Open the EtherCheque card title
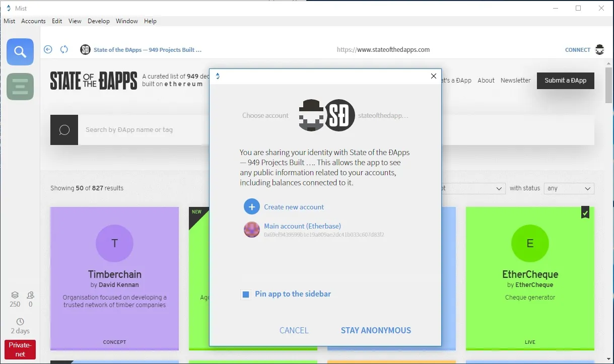Viewport: 614px width, 364px height. (x=530, y=274)
